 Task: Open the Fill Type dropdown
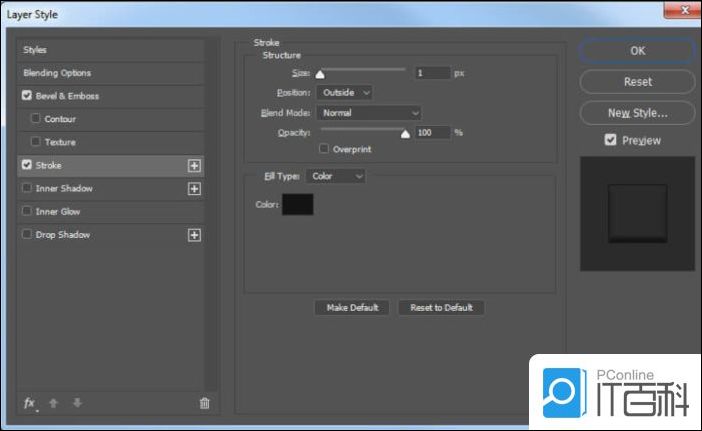coord(335,176)
